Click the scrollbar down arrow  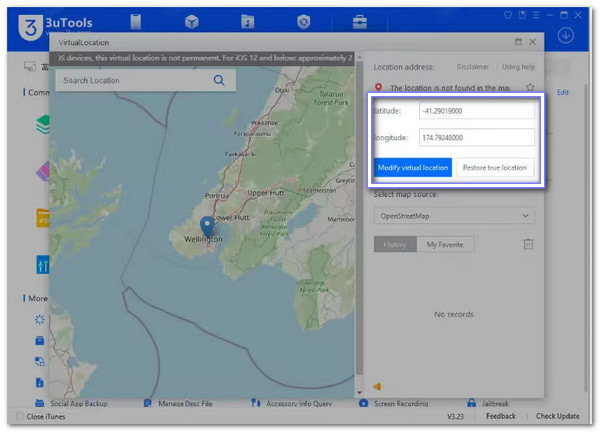click(x=359, y=392)
